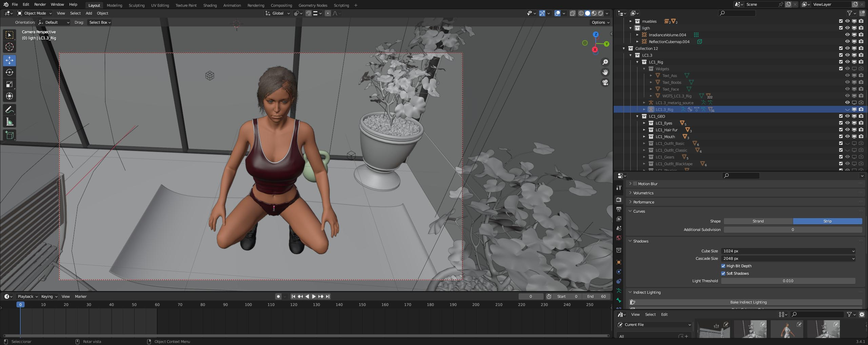Hide LC1_Eyes collection in viewport

pyautogui.click(x=847, y=123)
